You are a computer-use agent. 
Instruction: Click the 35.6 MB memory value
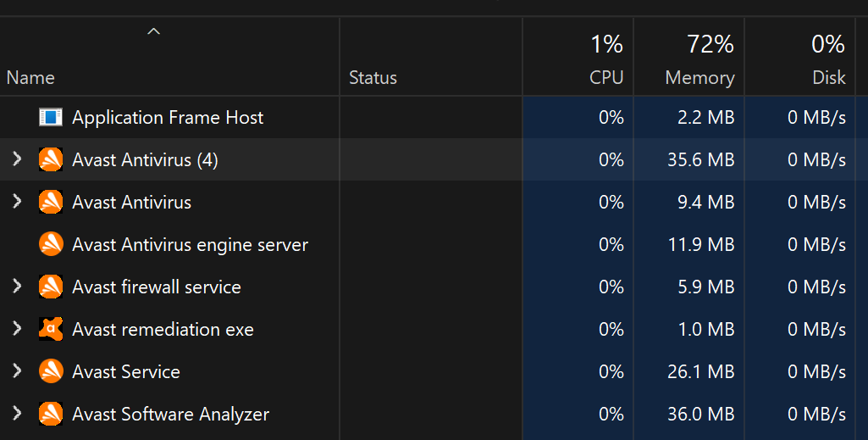701,160
